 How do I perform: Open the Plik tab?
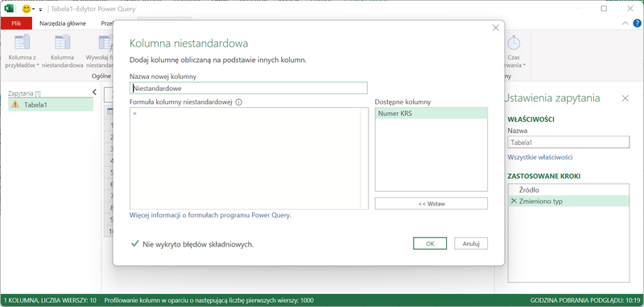pyautogui.click(x=16, y=23)
